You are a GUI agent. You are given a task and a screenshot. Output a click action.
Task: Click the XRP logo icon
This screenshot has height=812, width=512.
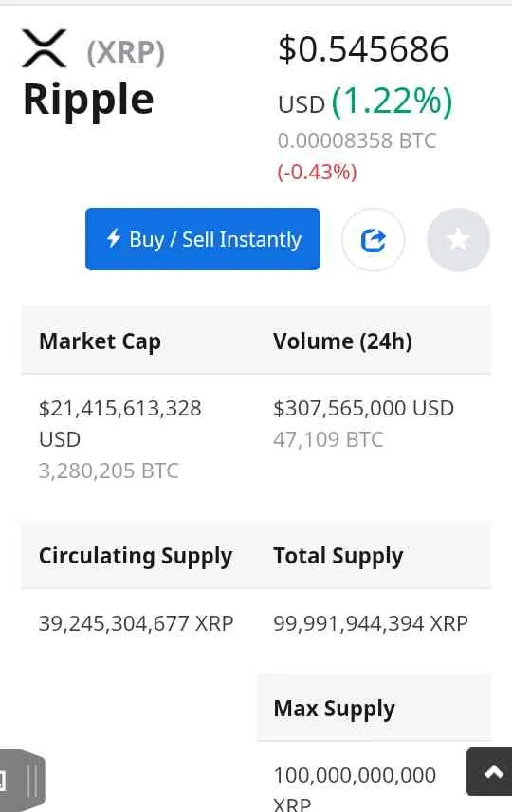pyautogui.click(x=44, y=48)
